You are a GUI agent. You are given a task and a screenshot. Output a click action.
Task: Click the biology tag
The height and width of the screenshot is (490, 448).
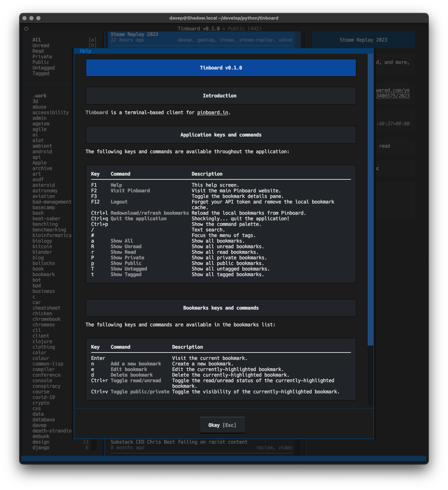(42, 241)
